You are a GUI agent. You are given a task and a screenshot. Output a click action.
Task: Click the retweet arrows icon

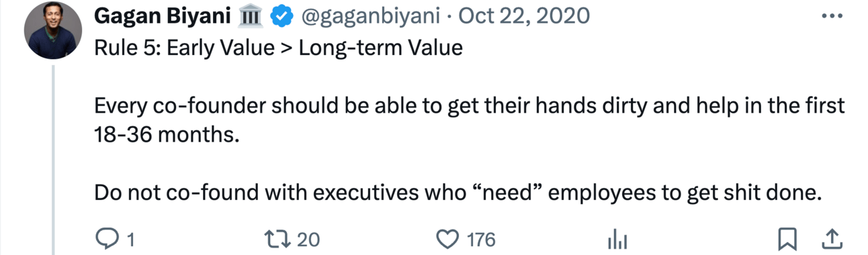tap(280, 239)
